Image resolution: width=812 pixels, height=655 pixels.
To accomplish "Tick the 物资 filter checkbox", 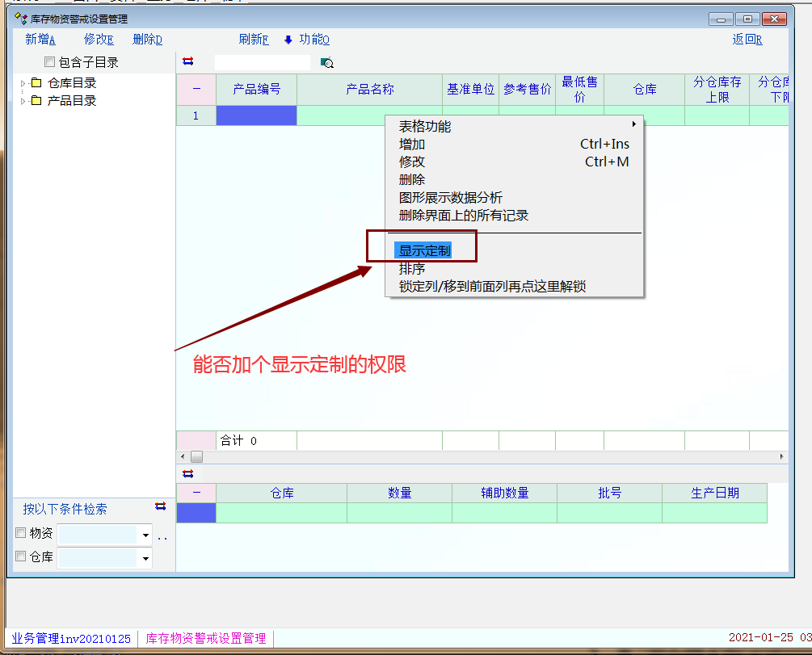I will (21, 533).
